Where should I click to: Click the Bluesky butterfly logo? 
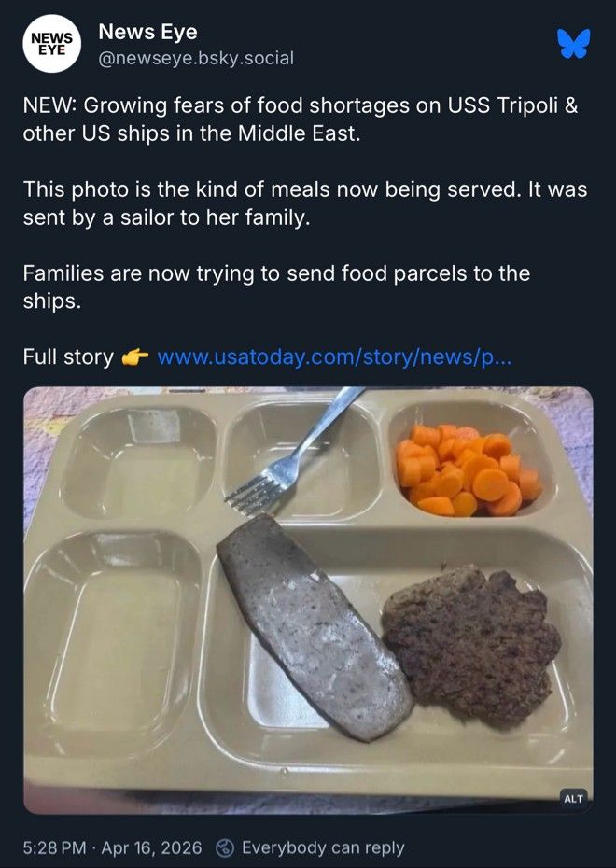tap(574, 43)
